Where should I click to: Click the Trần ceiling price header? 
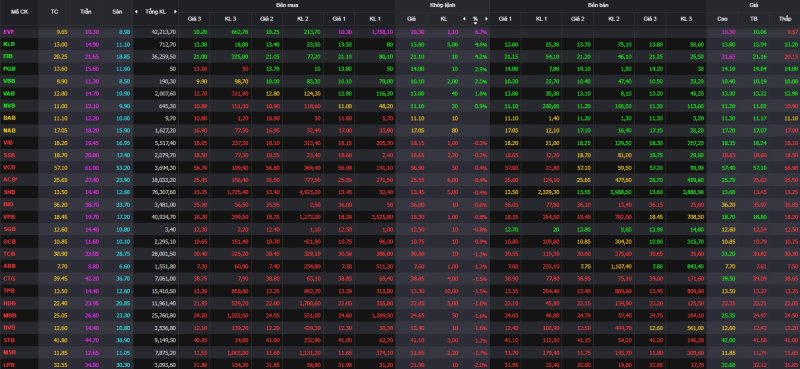point(86,11)
